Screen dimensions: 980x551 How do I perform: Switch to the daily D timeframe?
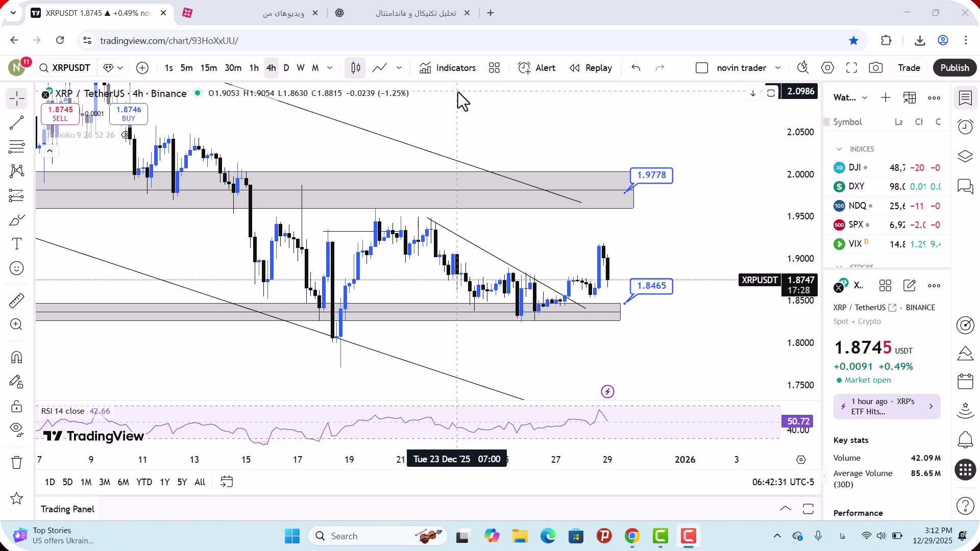click(x=286, y=68)
